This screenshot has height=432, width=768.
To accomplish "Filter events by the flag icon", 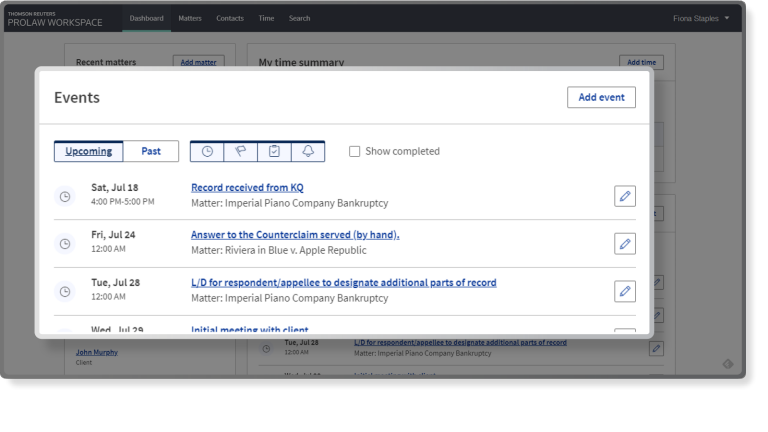I will [240, 151].
